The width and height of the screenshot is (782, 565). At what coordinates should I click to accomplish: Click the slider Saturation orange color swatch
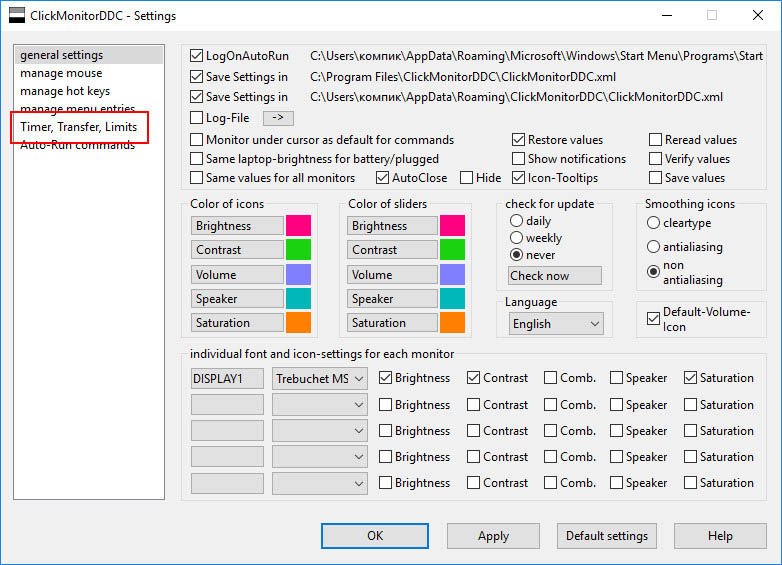point(452,323)
